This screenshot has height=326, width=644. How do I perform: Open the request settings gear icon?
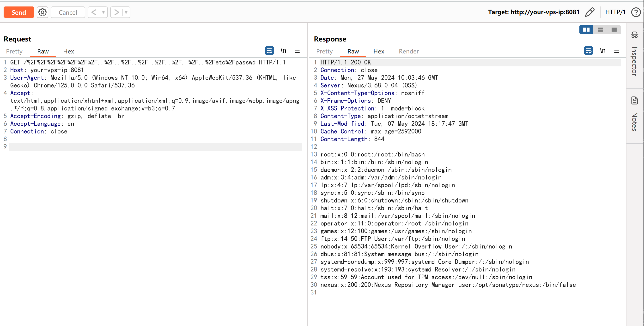[42, 12]
